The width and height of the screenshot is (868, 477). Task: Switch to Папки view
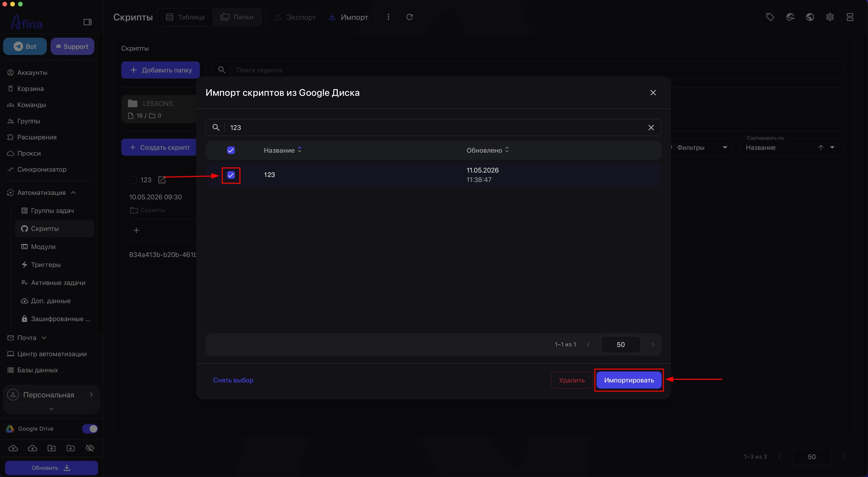[x=237, y=17]
